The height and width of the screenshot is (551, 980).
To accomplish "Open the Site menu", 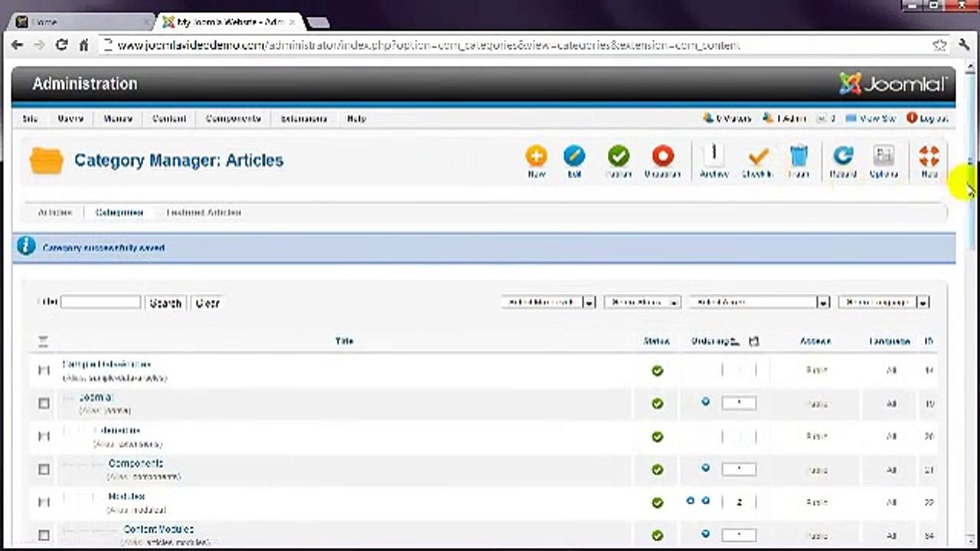I will 30,119.
